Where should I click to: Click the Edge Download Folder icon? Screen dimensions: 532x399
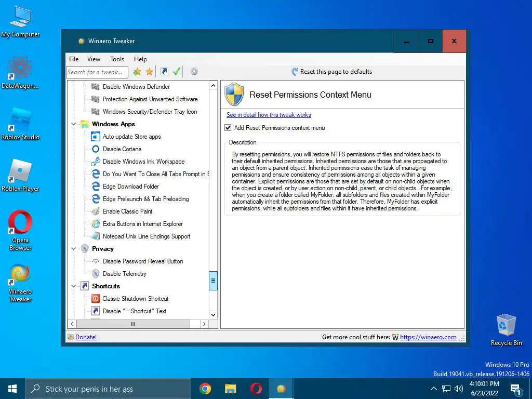96,187
